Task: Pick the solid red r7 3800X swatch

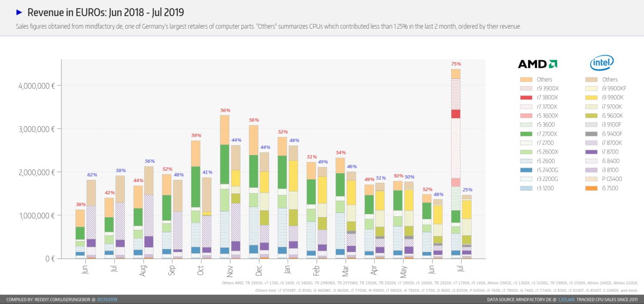Action: [x=526, y=98]
